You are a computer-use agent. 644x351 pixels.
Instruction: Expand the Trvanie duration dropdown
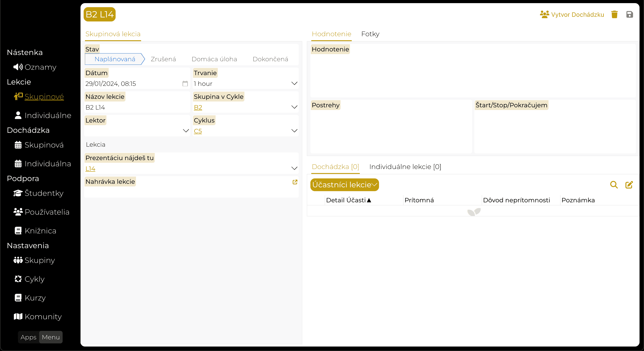294,83
